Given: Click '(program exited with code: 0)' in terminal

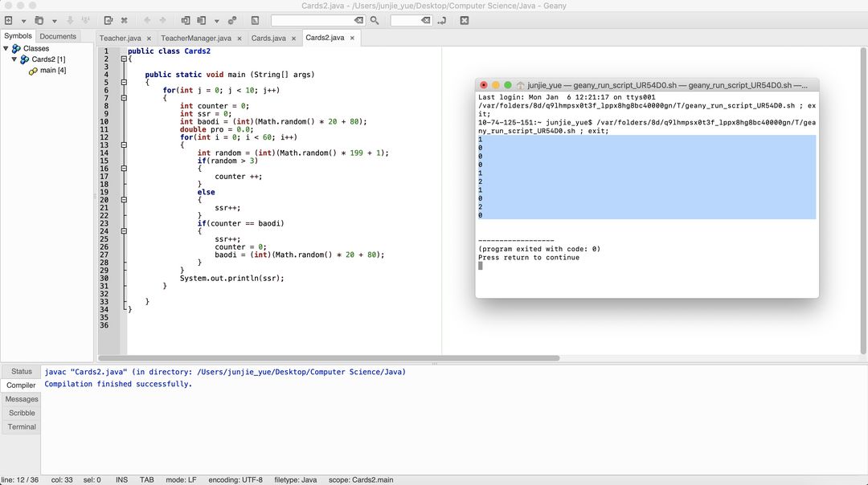Looking at the screenshot, I should pyautogui.click(x=539, y=250).
